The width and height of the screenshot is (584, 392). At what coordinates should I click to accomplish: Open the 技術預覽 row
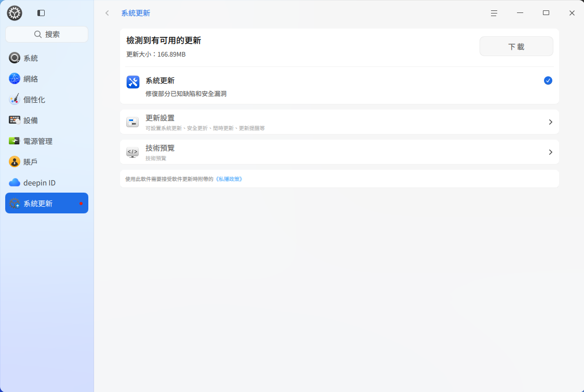pos(339,152)
